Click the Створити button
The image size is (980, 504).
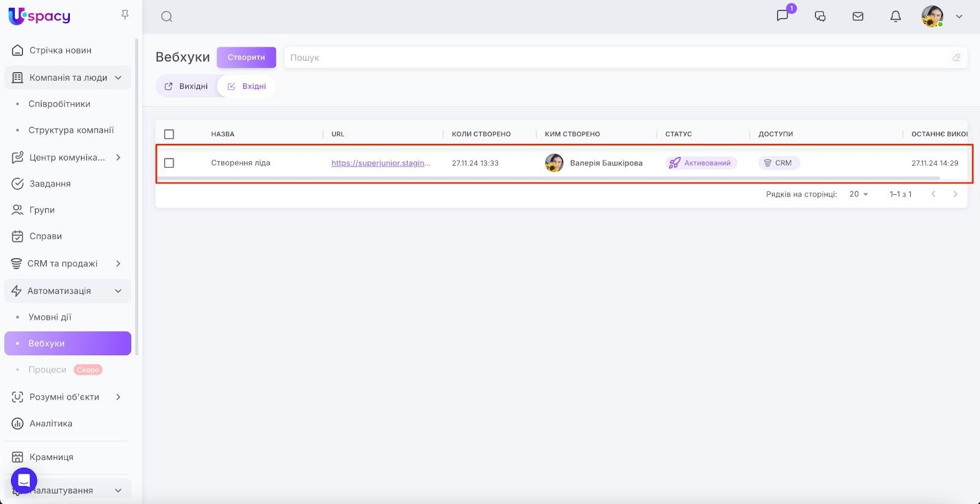pyautogui.click(x=246, y=58)
